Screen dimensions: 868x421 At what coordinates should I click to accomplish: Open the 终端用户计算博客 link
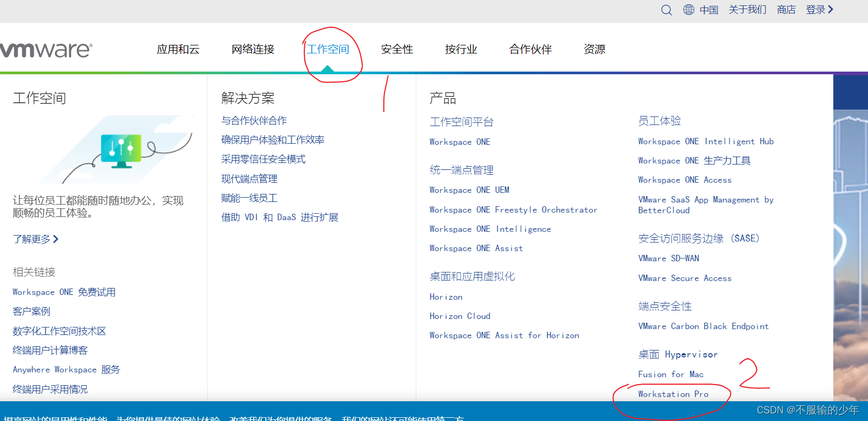coord(50,350)
